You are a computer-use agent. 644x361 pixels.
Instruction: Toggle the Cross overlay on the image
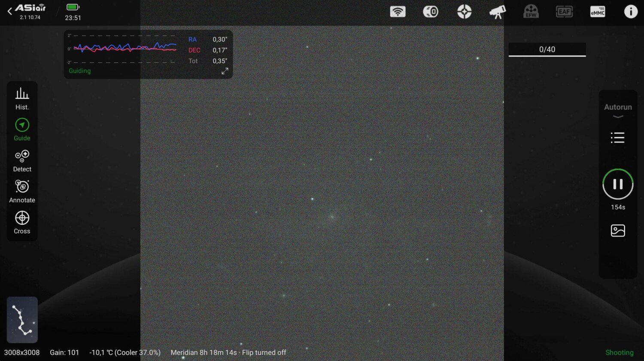pos(22,222)
